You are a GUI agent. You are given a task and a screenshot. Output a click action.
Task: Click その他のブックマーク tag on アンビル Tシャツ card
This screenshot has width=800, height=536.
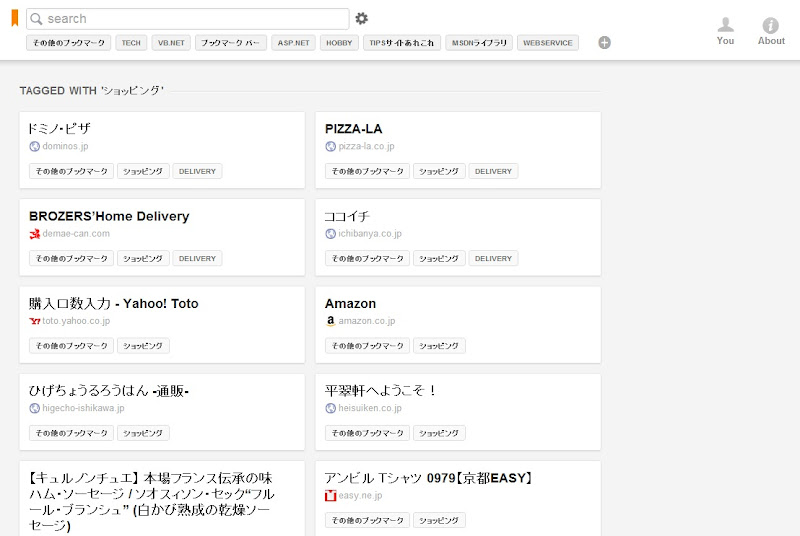(367, 520)
